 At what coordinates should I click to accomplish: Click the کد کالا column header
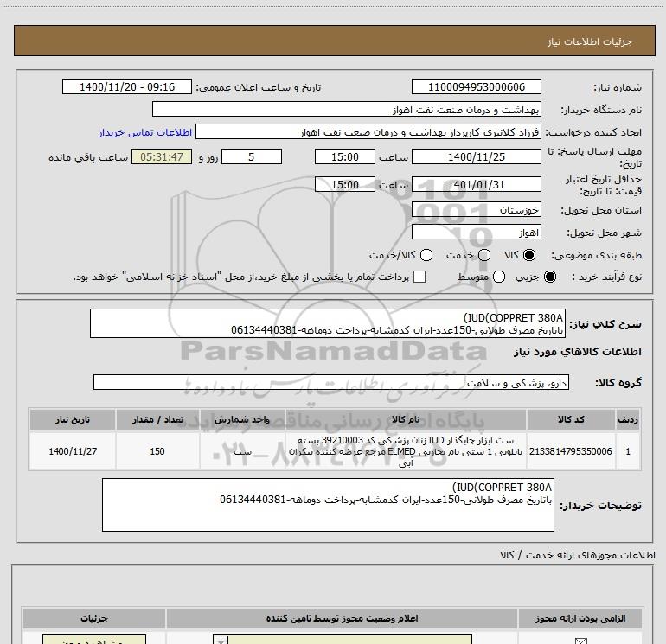pos(571,419)
